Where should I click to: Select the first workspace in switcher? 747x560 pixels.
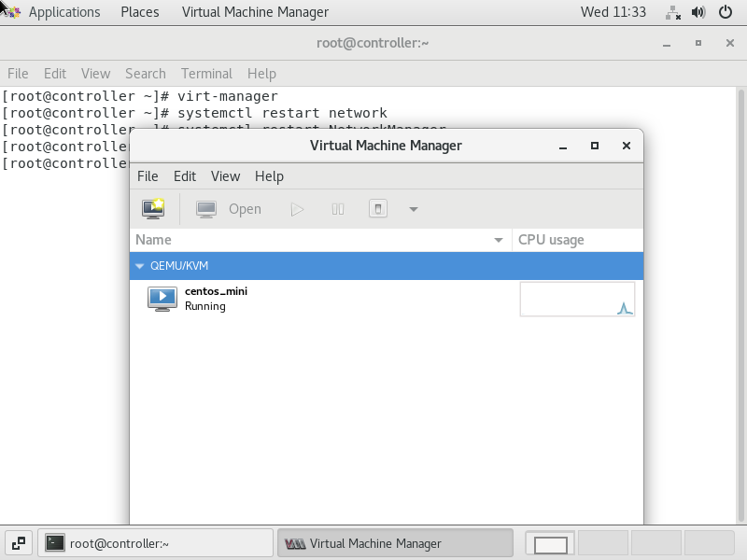click(x=551, y=543)
